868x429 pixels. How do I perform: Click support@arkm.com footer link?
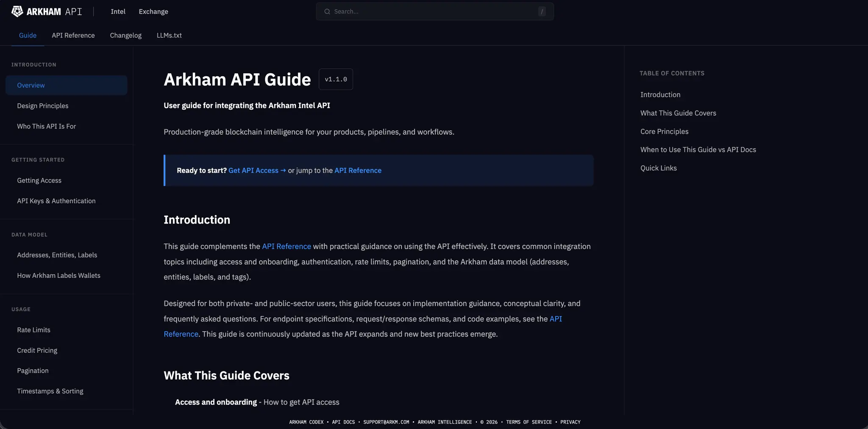386,422
